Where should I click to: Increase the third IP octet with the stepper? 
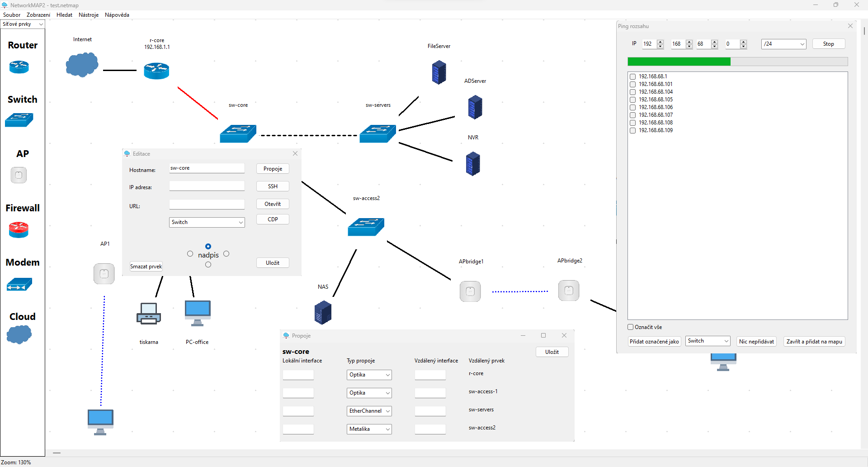[715, 42]
